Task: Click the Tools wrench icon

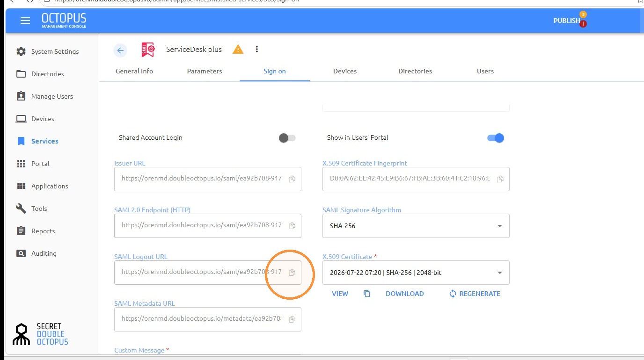Action: pos(21,209)
